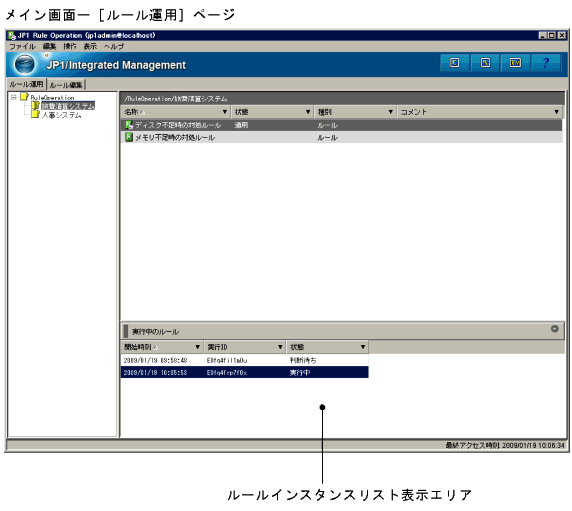Open the 種別 column dropdown arrow
Image resolution: width=572 pixels, height=511 pixels.
(390, 112)
